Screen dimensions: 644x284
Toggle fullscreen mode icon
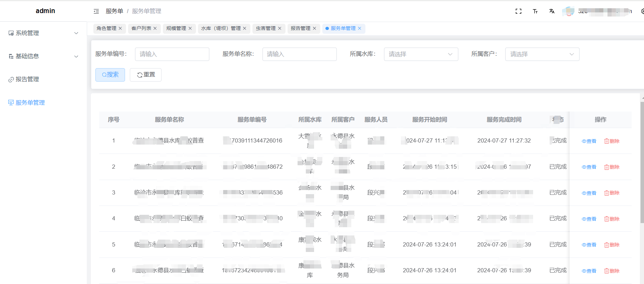[518, 11]
